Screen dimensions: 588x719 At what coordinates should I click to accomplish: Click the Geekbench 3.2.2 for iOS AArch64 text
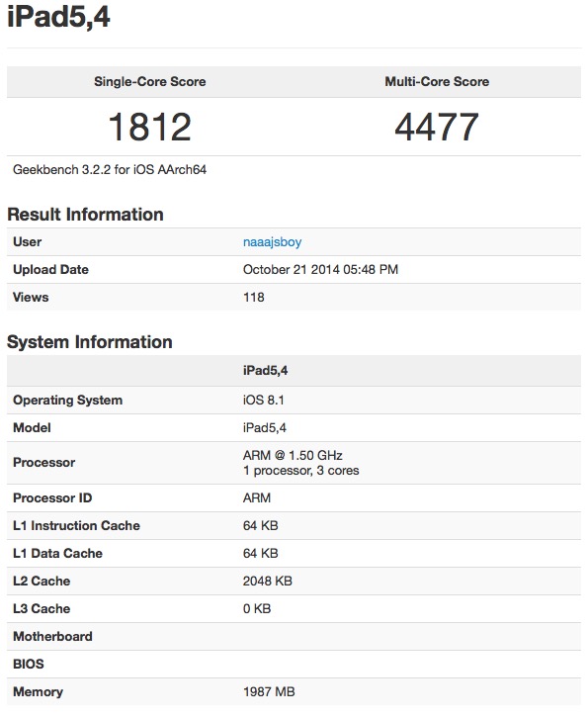[x=110, y=170]
